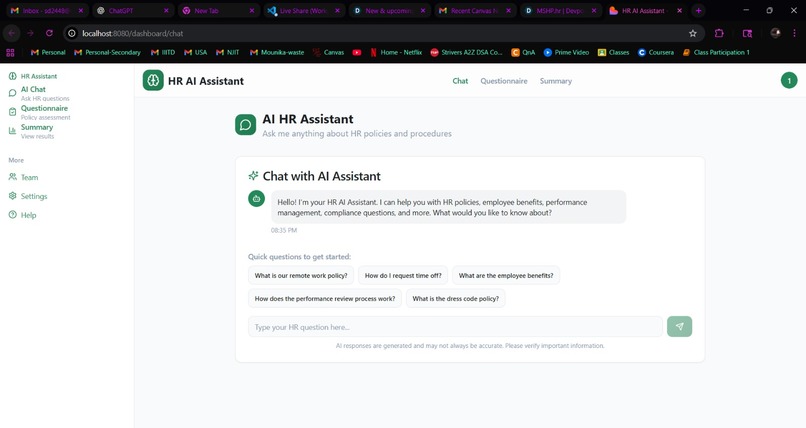Switch to the Chat top navigation tab
806x428 pixels.
[x=460, y=81]
